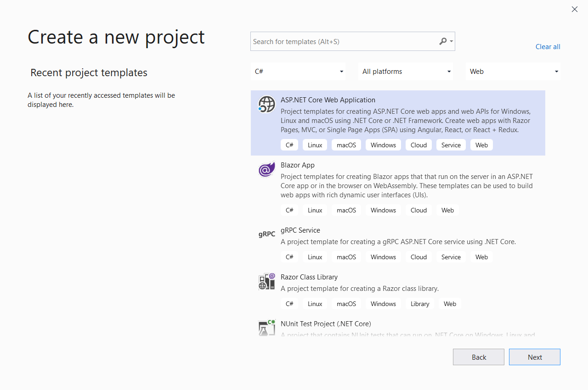Click the Library tag under Razor Class Library
The height and width of the screenshot is (390, 588).
[x=419, y=303]
